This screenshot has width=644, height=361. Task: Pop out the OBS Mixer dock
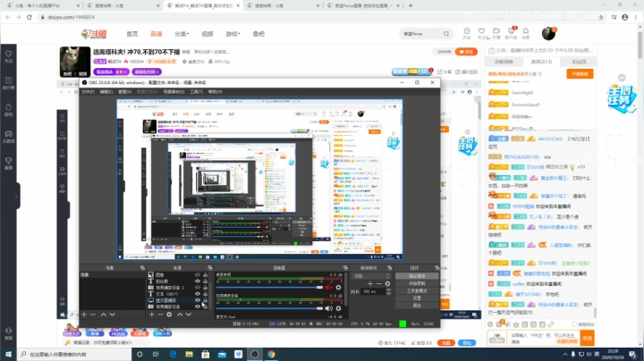(345, 268)
